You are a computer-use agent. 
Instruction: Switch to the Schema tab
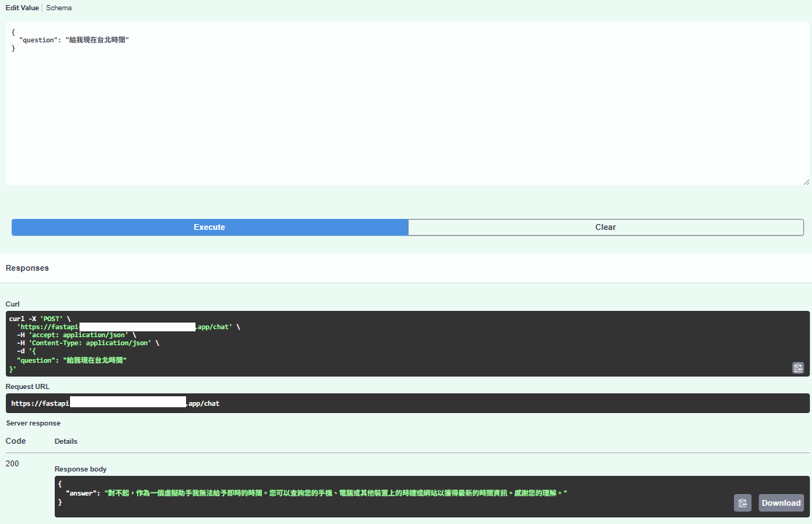point(59,8)
